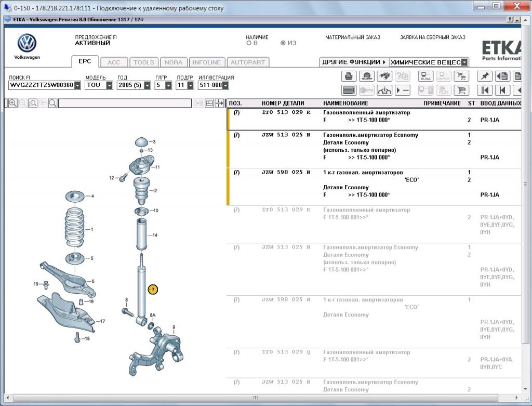This screenshot has height=406, width=532.
Task: Open the VIN search dropdown
Action: [77, 85]
